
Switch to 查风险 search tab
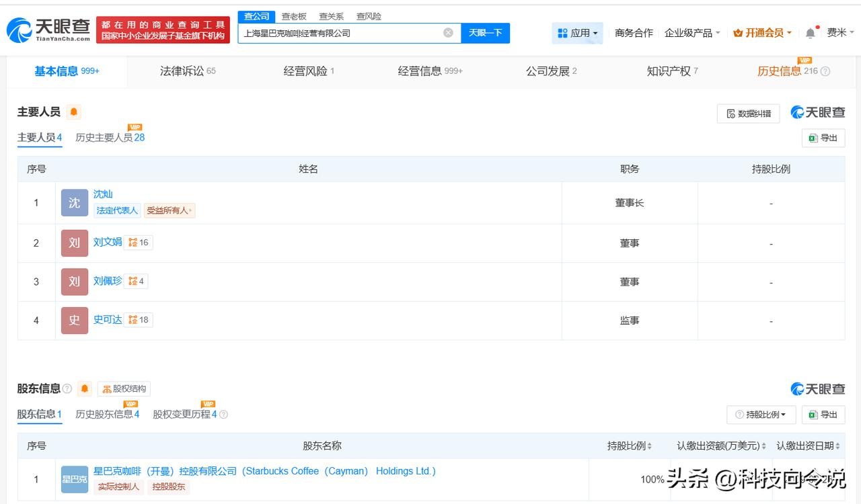coord(369,16)
